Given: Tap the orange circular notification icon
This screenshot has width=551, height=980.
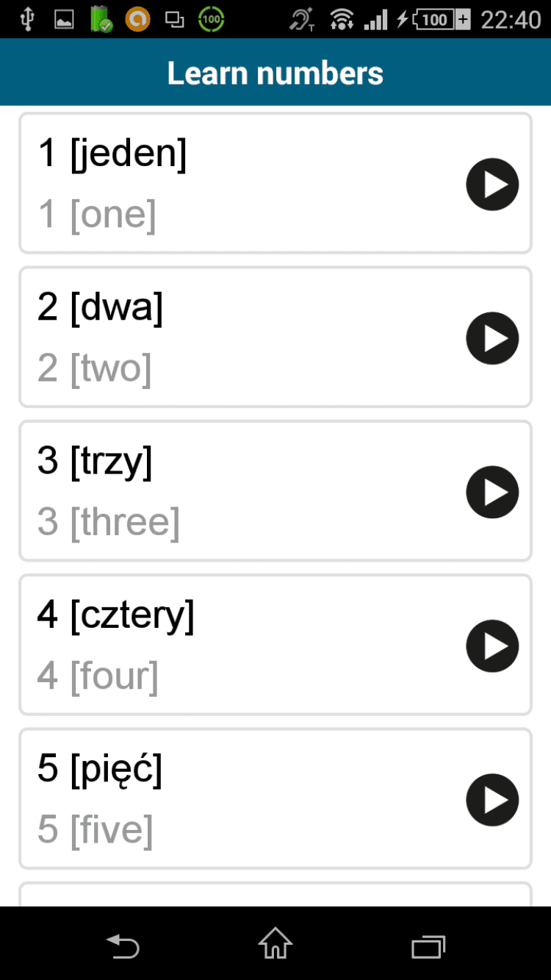Looking at the screenshot, I should click(x=137, y=20).
